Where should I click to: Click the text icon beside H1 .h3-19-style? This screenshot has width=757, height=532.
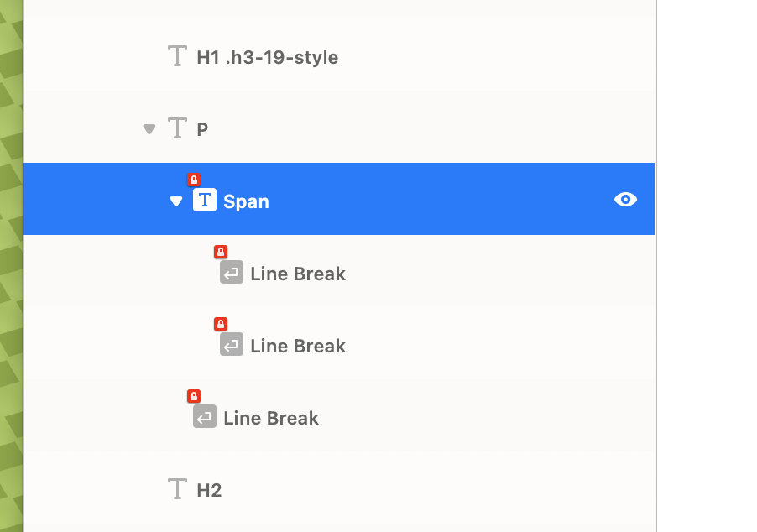tap(177, 57)
